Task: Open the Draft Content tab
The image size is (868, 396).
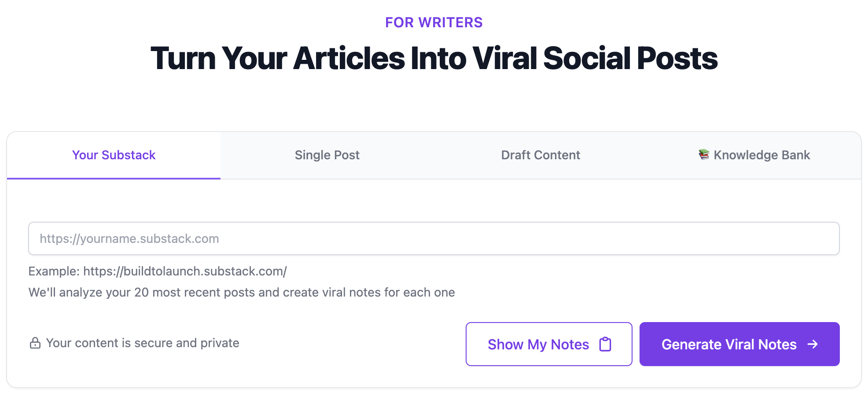Action: tap(541, 155)
